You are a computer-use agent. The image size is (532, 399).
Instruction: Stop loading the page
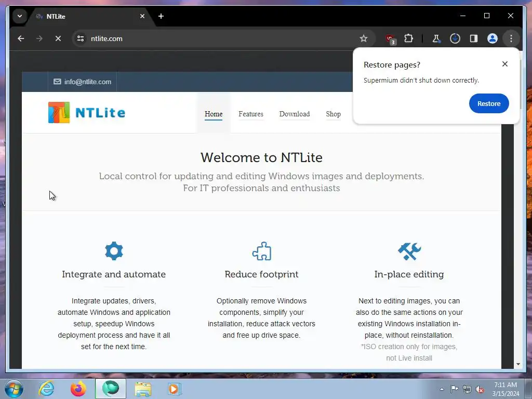pyautogui.click(x=58, y=38)
